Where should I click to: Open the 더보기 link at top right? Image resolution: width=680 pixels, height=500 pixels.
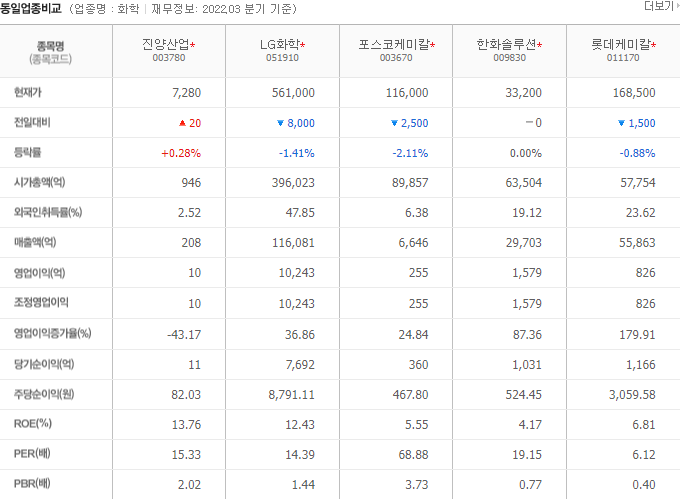click(x=661, y=6)
